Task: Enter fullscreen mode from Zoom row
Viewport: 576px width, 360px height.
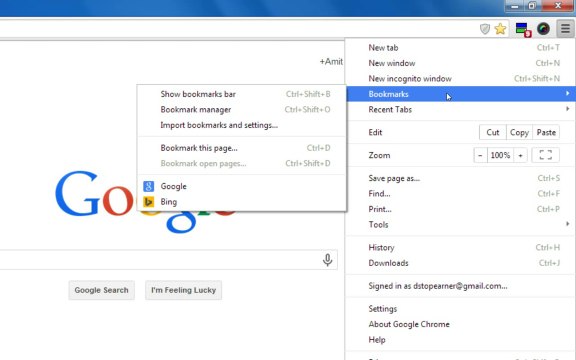Action: tap(546, 155)
